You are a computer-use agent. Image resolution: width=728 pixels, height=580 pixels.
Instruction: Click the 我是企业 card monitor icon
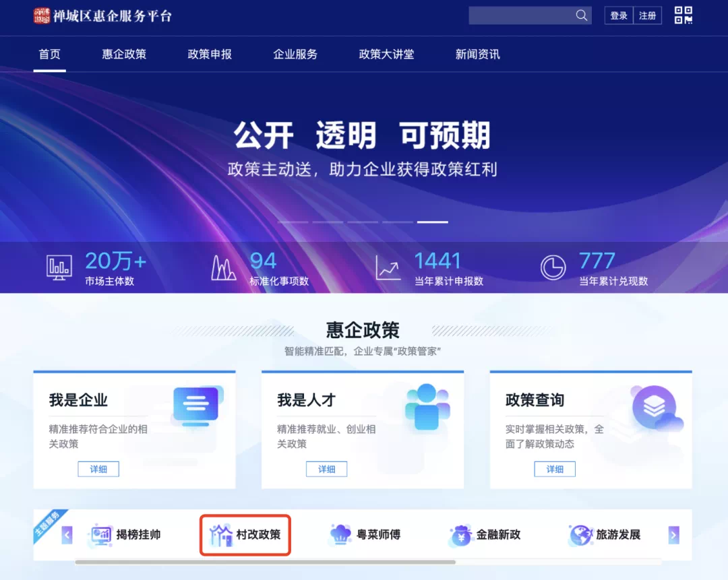(198, 406)
